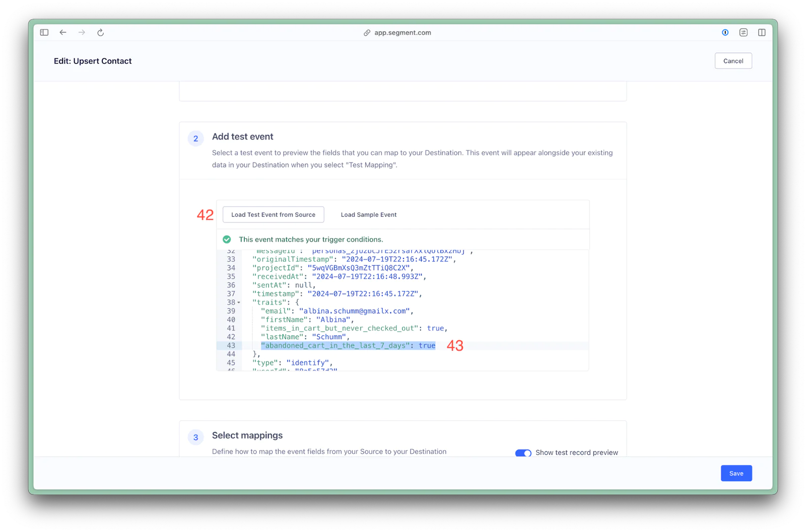806x532 pixels.
Task: Switch to Load Sample Event tab
Action: 368,215
